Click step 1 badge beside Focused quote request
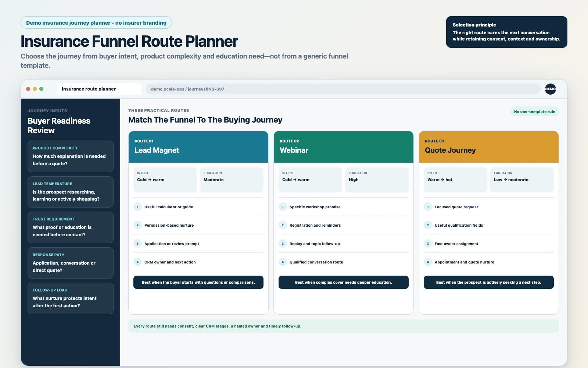The image size is (588, 368). (x=428, y=207)
